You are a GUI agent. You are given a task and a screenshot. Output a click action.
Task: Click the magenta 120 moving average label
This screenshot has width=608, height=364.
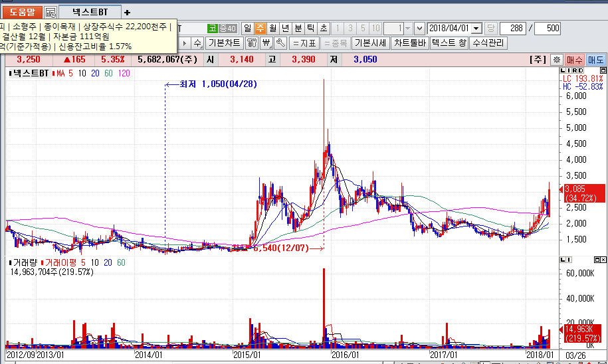124,73
